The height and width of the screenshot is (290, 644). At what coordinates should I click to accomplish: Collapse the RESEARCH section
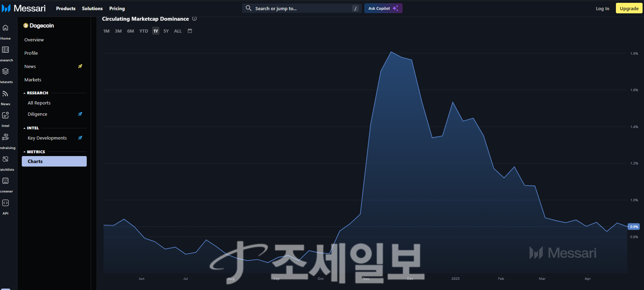36,93
